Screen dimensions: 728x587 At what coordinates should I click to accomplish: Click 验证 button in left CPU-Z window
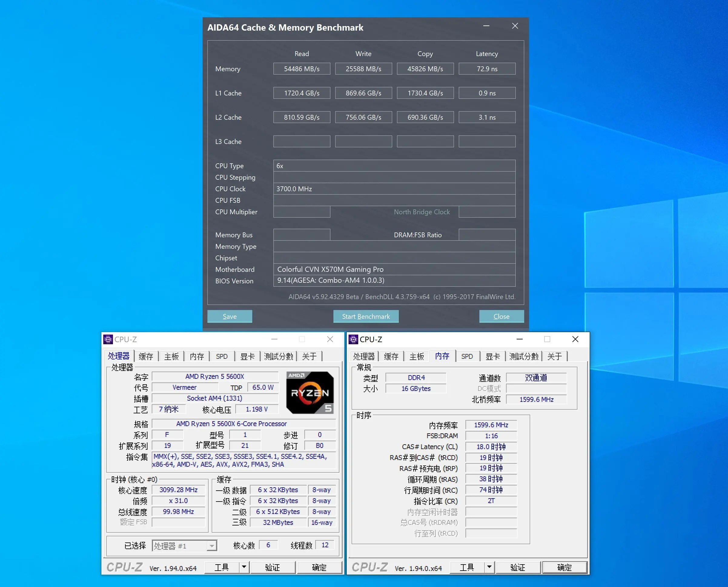pyautogui.click(x=273, y=567)
